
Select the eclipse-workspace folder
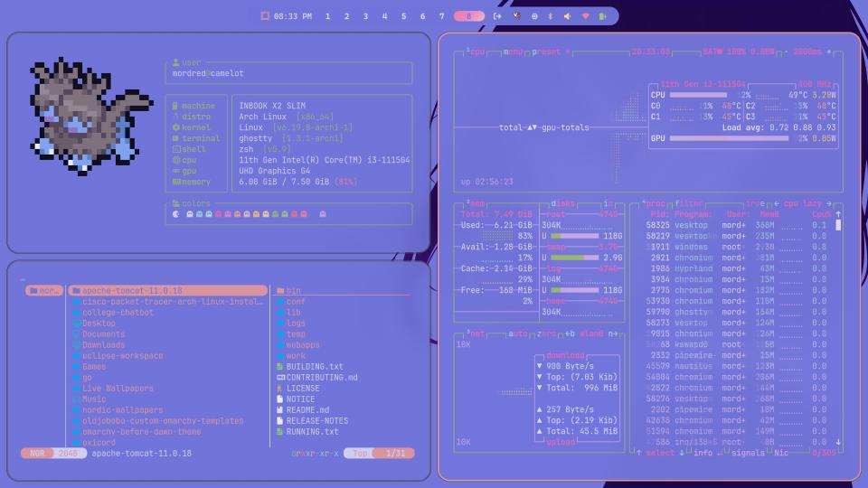click(x=118, y=356)
